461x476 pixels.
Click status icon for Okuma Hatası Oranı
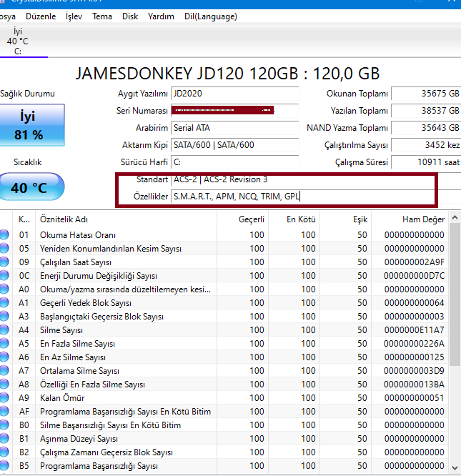[x=4, y=234]
